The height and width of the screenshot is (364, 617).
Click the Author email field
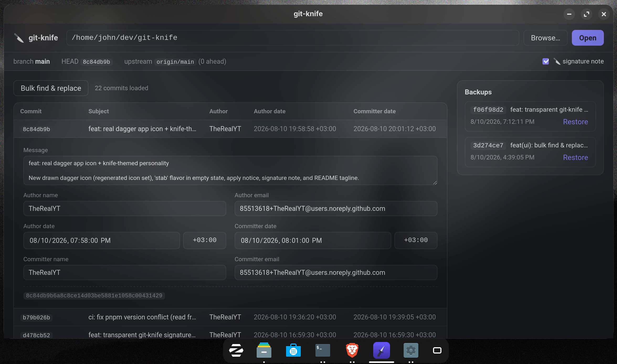(x=336, y=208)
